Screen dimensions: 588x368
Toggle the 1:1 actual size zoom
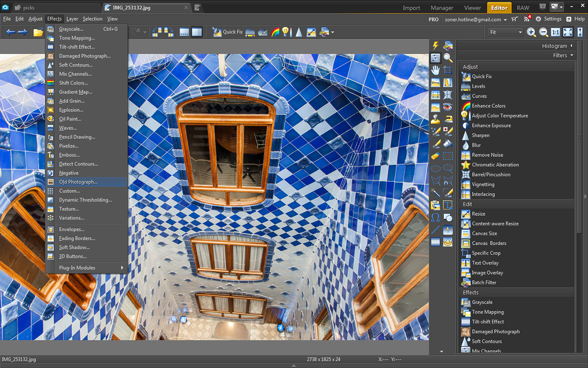tap(555, 32)
